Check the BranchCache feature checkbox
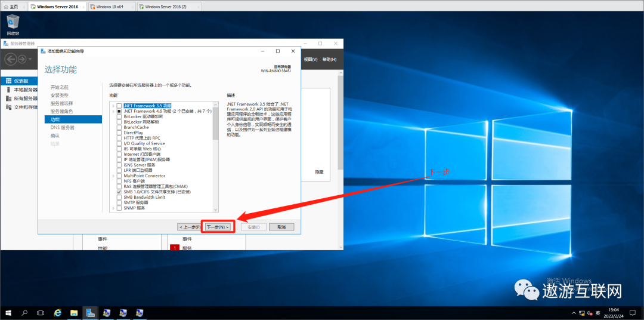This screenshot has height=320, width=644. click(x=119, y=127)
